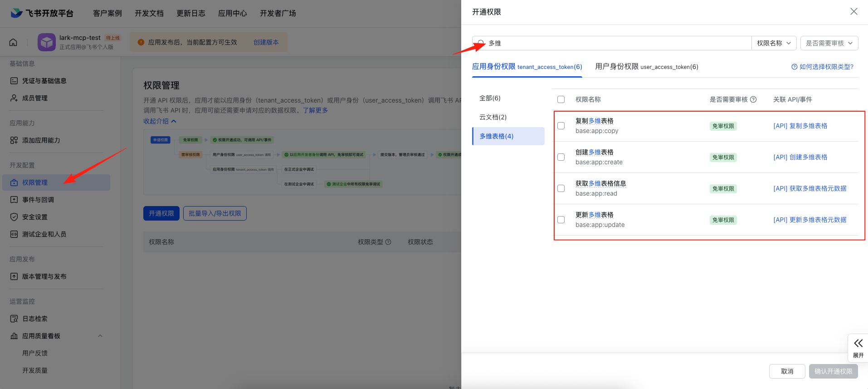
Task: Check the 创建多维表格 base:app:create checkbox
Action: (x=561, y=157)
